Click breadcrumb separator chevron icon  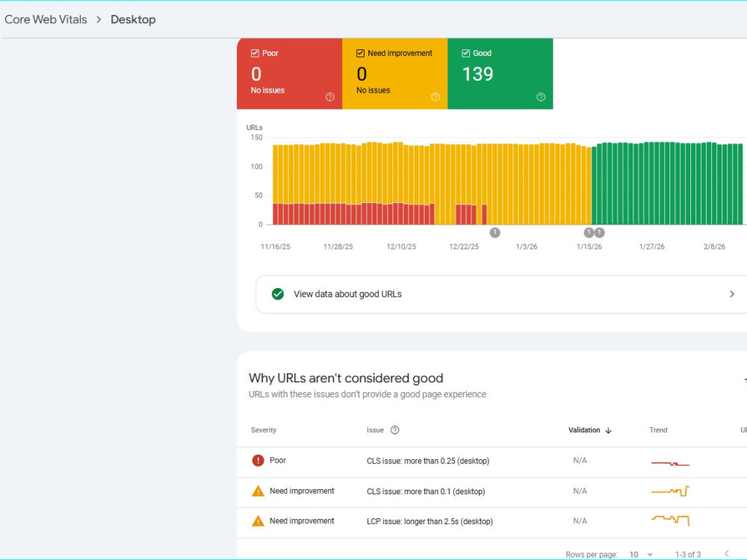pyautogui.click(x=99, y=19)
